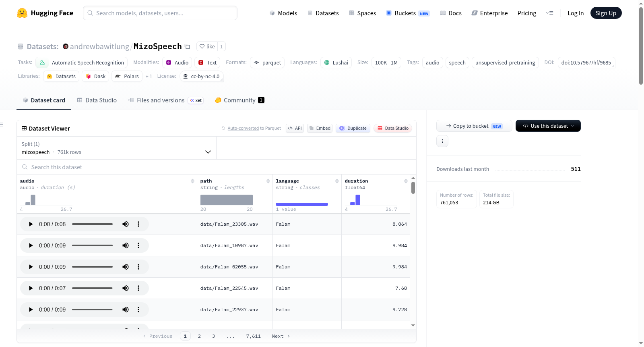Play audio for Falam_10987.wav row
Viewport: 644px width, 347px height.
click(31, 245)
